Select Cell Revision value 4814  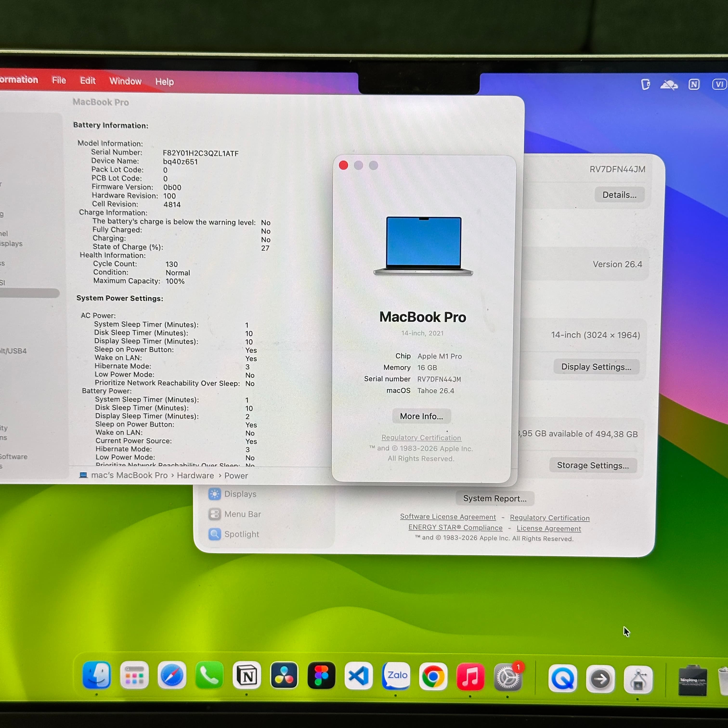click(172, 204)
